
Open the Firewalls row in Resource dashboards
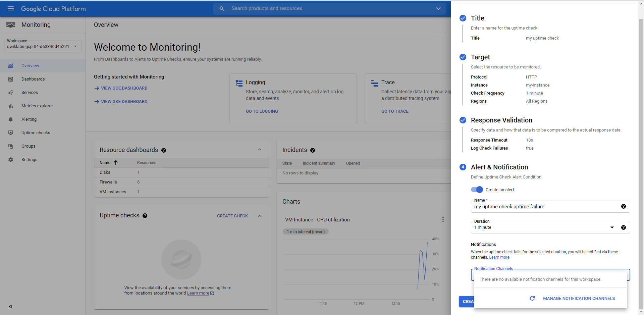point(181,182)
